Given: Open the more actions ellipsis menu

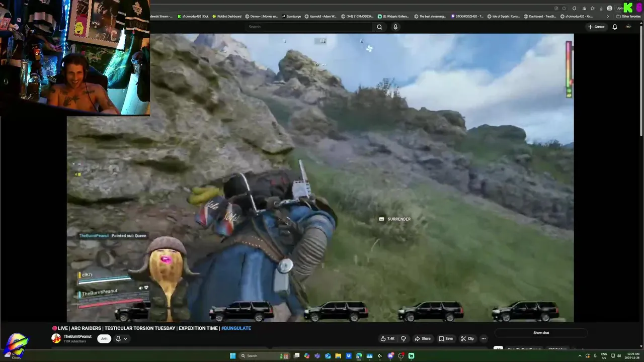Looking at the screenshot, I should [484, 338].
